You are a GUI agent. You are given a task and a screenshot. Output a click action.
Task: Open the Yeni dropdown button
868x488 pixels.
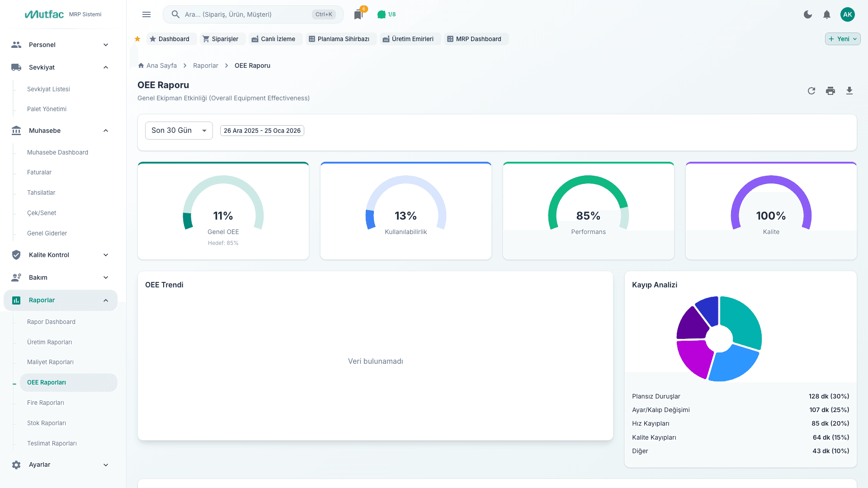tap(843, 39)
